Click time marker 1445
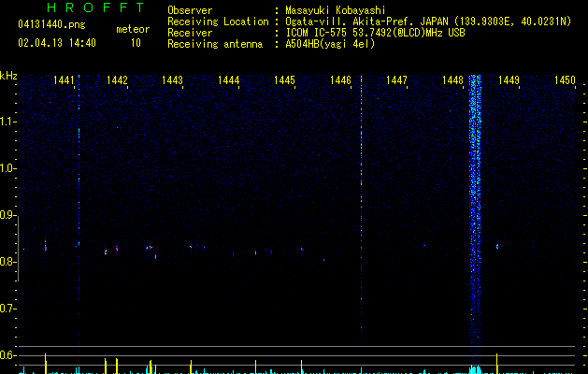Screen dimensions: 588x374 coord(284,80)
